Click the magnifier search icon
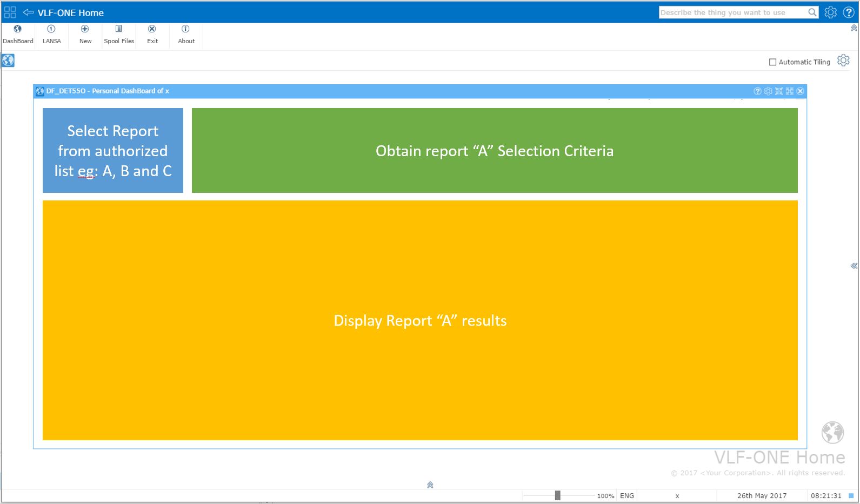 (812, 12)
